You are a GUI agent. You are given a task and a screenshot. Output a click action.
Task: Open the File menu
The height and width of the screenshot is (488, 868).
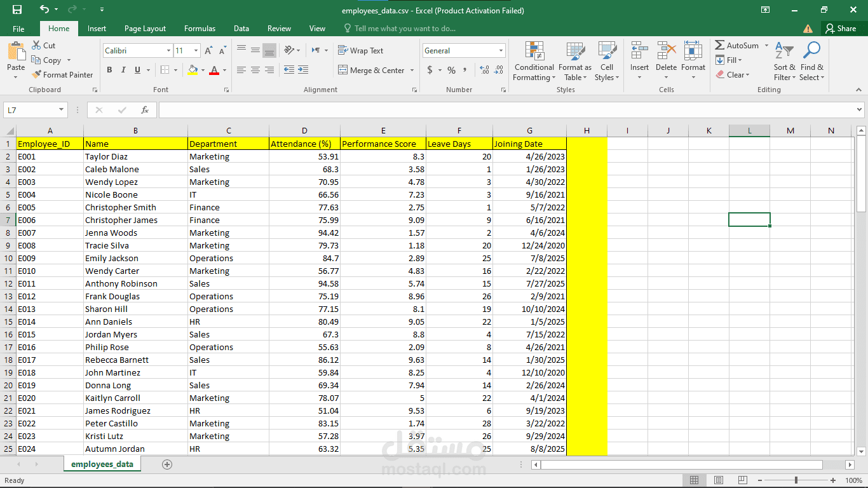(x=18, y=29)
